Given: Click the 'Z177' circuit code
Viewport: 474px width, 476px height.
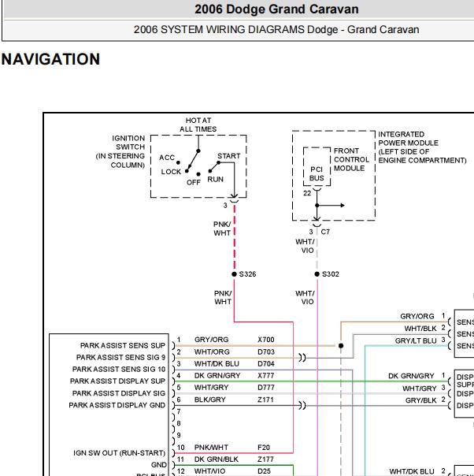Looking at the screenshot, I should 265,459.
